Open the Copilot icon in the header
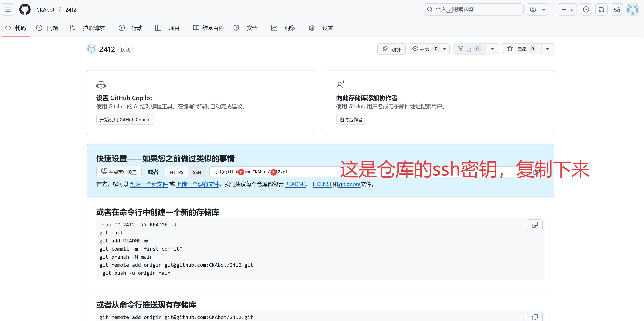 (533, 10)
